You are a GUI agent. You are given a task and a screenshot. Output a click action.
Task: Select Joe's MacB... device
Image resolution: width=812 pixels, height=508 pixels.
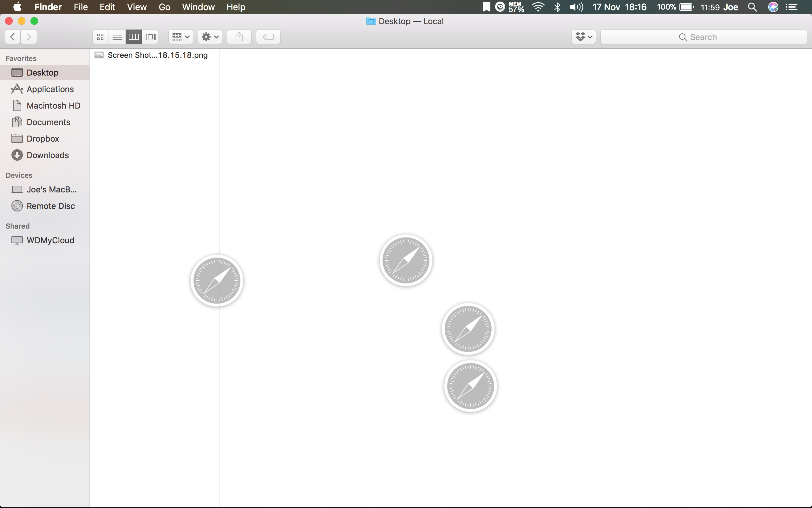pyautogui.click(x=45, y=190)
